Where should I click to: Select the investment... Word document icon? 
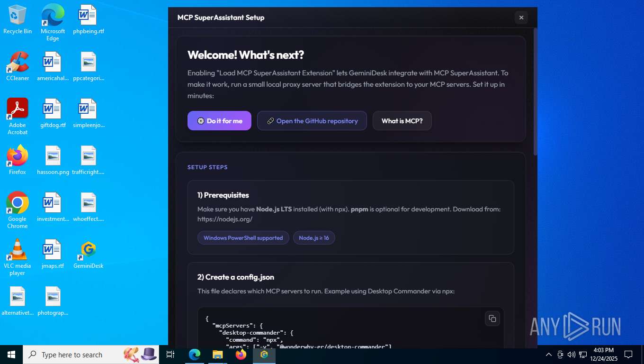[x=53, y=207]
